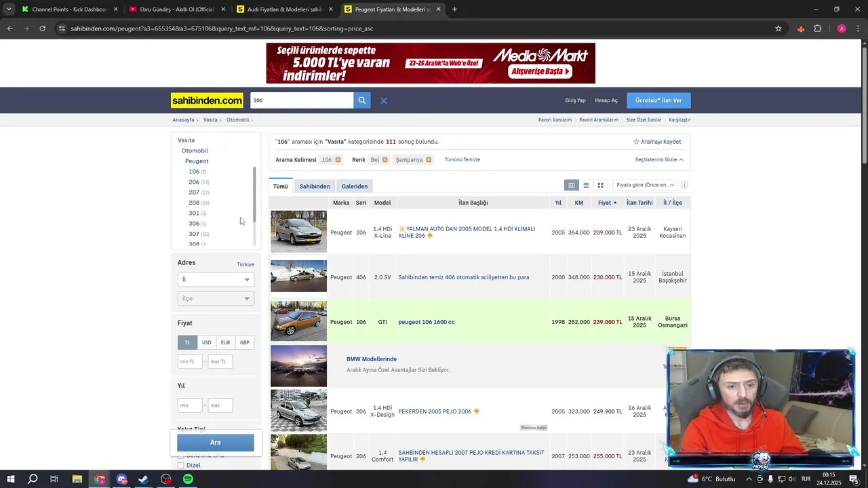Open Windows Start menu
This screenshot has width=868, height=488.
click(11, 479)
